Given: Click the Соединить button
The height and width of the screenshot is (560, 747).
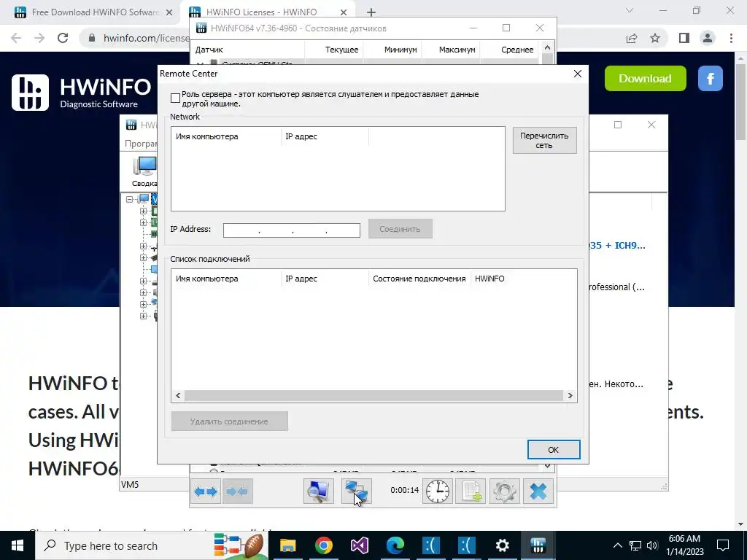Looking at the screenshot, I should [x=400, y=229].
